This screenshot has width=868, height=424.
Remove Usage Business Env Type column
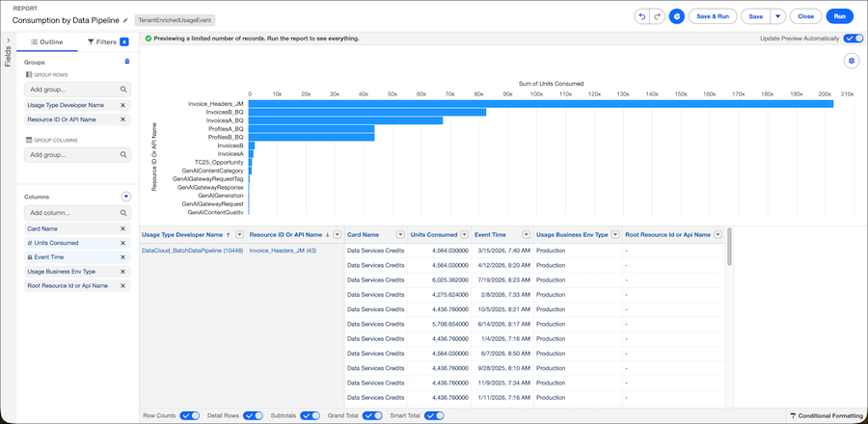point(122,272)
